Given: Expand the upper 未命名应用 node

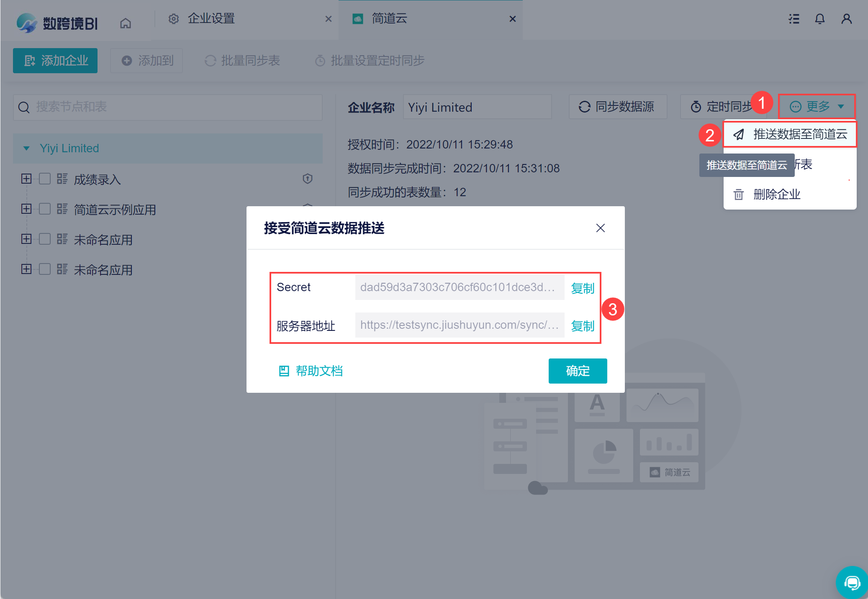Looking at the screenshot, I should click(x=26, y=239).
